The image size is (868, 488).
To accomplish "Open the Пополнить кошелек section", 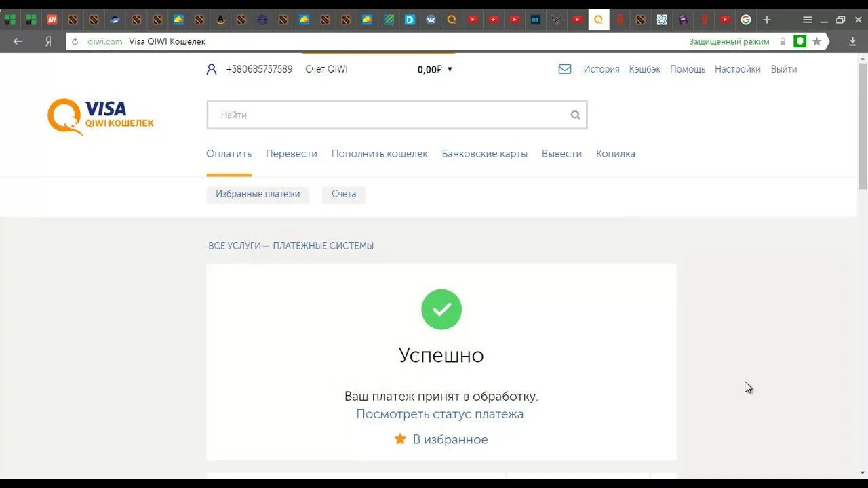I will 379,154.
